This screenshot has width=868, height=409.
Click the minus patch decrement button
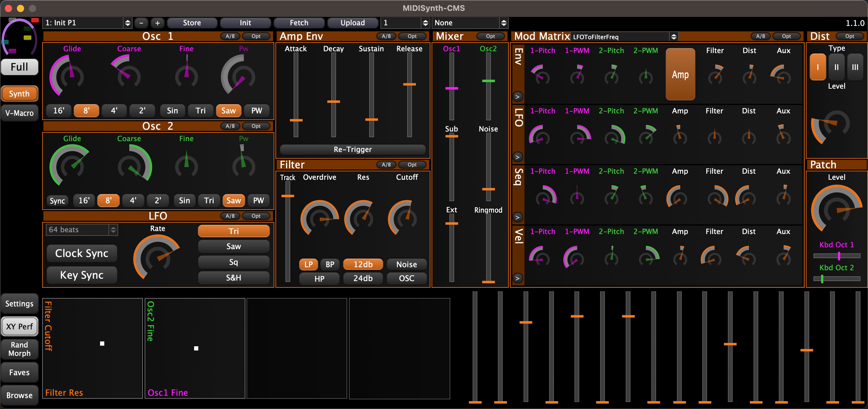(x=141, y=23)
